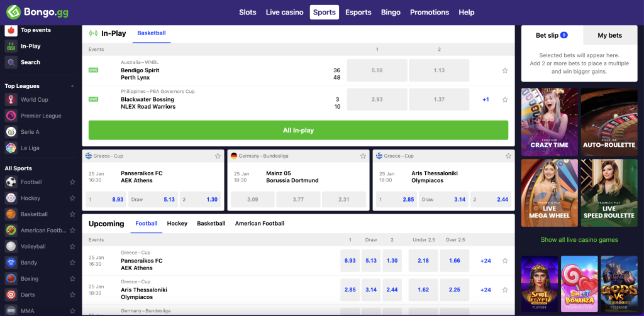Open Live casino in top navigation
The image size is (644, 316).
point(285,13)
